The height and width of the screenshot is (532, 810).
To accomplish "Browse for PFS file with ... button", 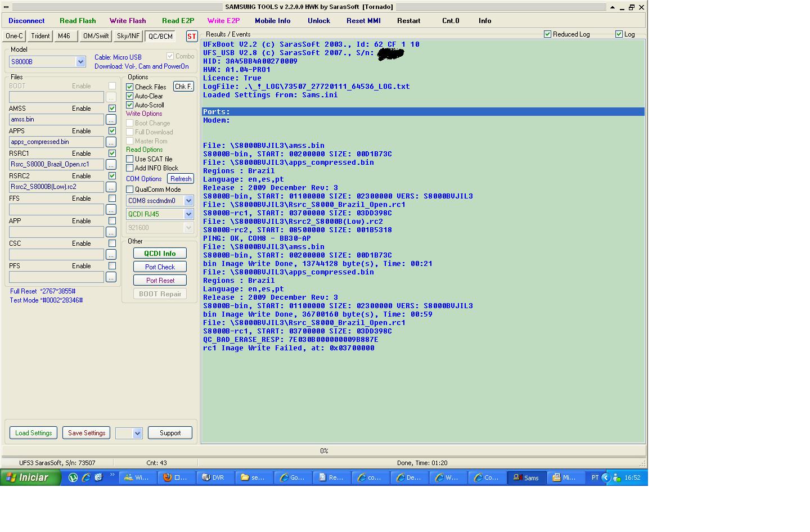I will (x=111, y=277).
